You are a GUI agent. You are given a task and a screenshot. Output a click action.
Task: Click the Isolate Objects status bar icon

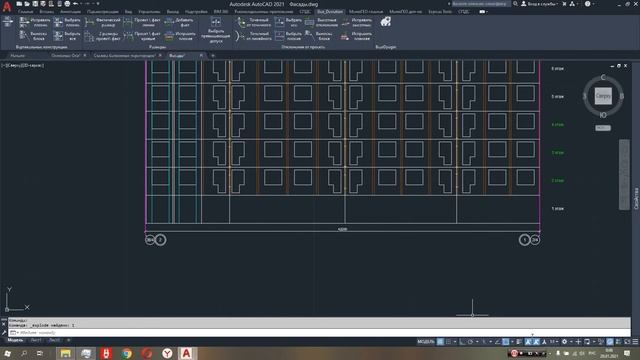(x=601, y=342)
